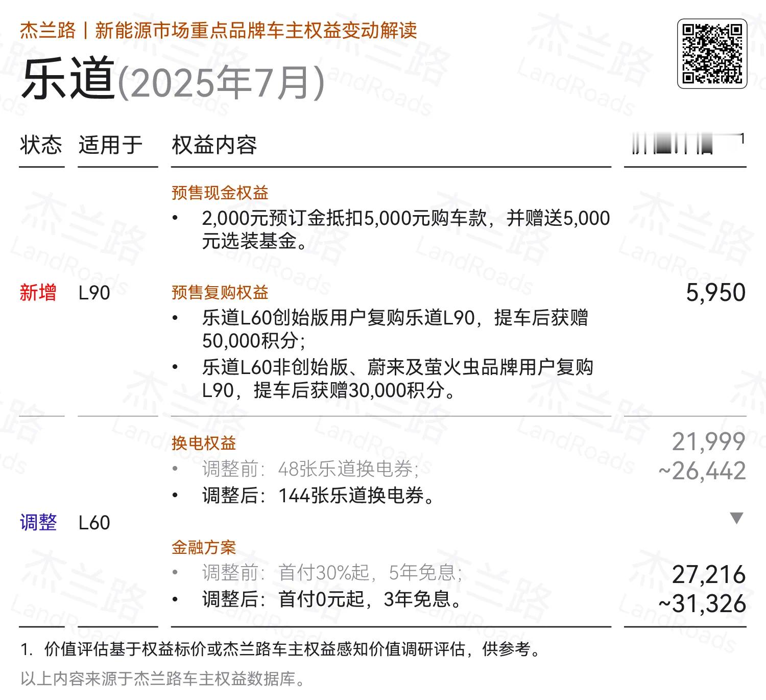Click the brand title 乐道
Screen dimensions: 766x700
[x=67, y=79]
